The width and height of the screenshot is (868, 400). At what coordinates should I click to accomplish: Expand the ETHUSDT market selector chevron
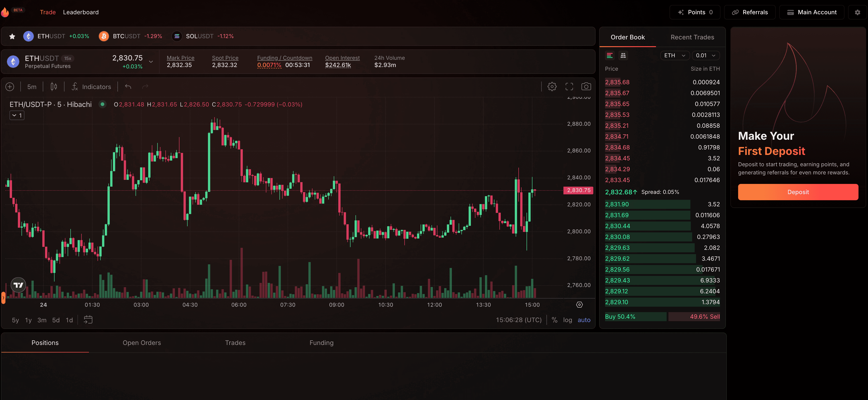click(151, 62)
